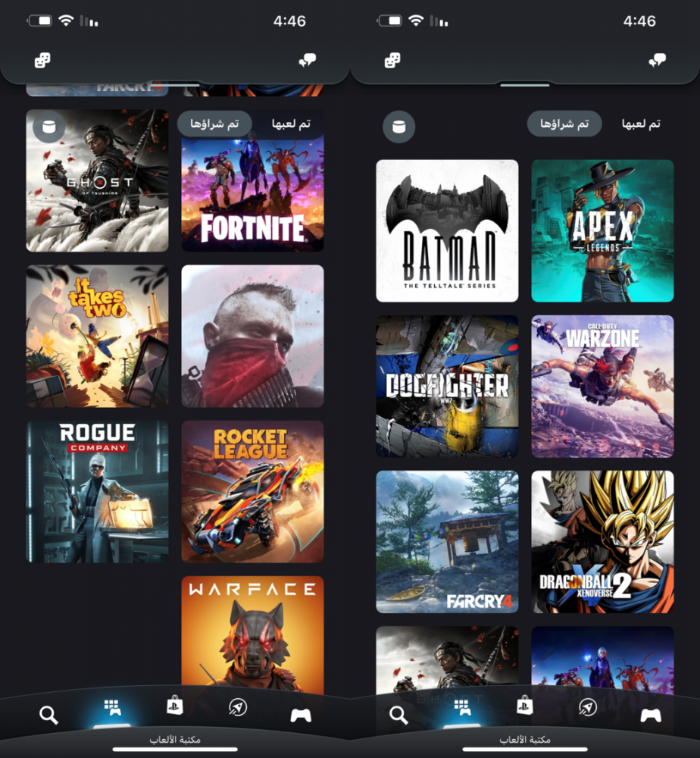The height and width of the screenshot is (758, 700).
Task: Open the red bandana soldier game tile
Action: [x=252, y=336]
